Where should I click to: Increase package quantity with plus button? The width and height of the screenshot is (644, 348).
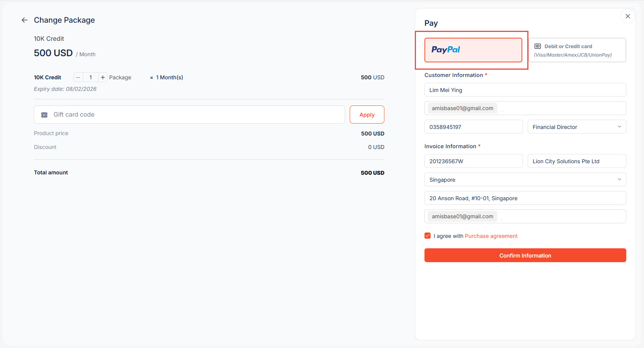[x=103, y=77]
